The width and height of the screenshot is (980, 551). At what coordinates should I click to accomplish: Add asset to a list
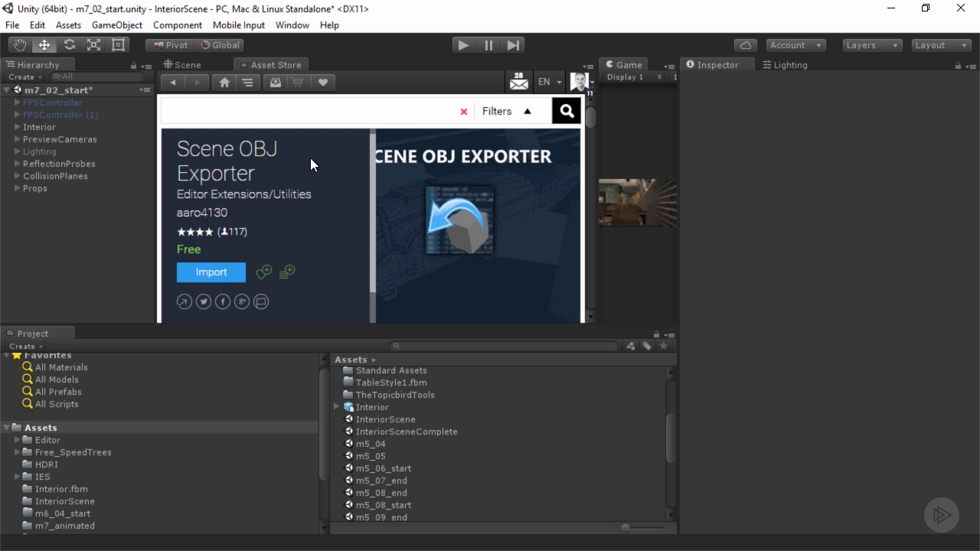pyautogui.click(x=287, y=272)
